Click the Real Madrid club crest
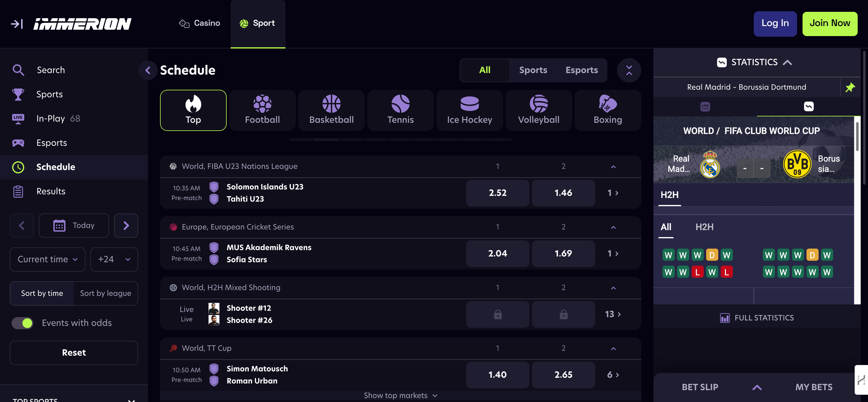 (710, 164)
